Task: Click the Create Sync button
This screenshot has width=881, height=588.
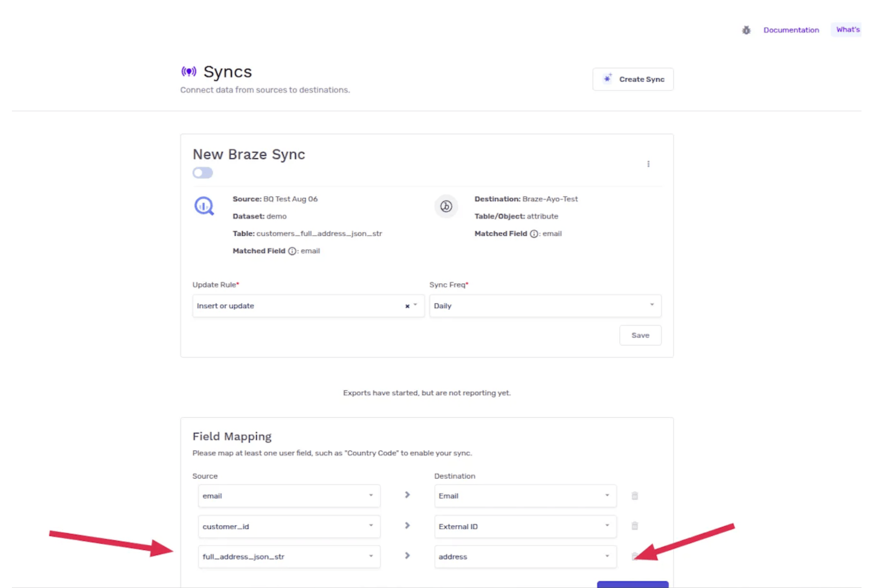Action: pos(632,80)
